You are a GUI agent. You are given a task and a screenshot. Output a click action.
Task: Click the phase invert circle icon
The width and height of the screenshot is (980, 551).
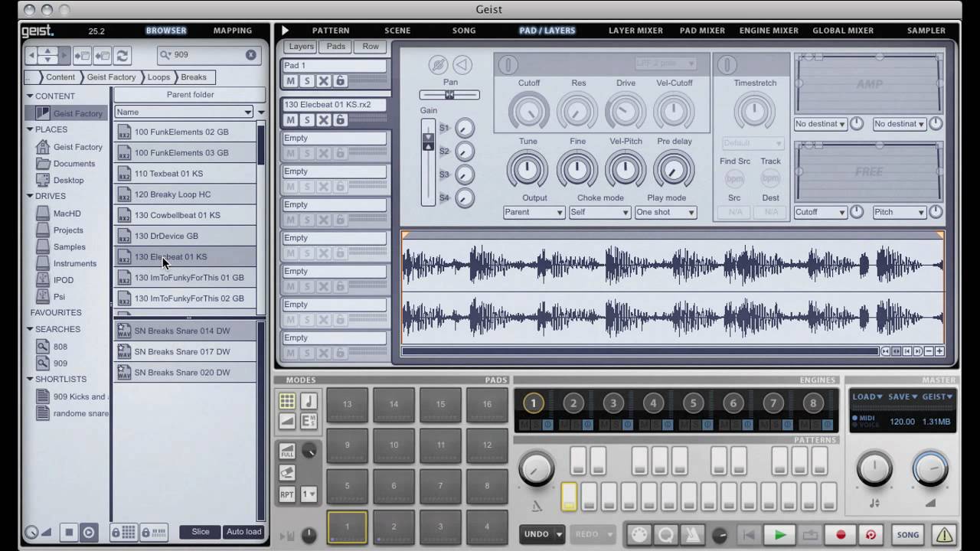(x=438, y=64)
